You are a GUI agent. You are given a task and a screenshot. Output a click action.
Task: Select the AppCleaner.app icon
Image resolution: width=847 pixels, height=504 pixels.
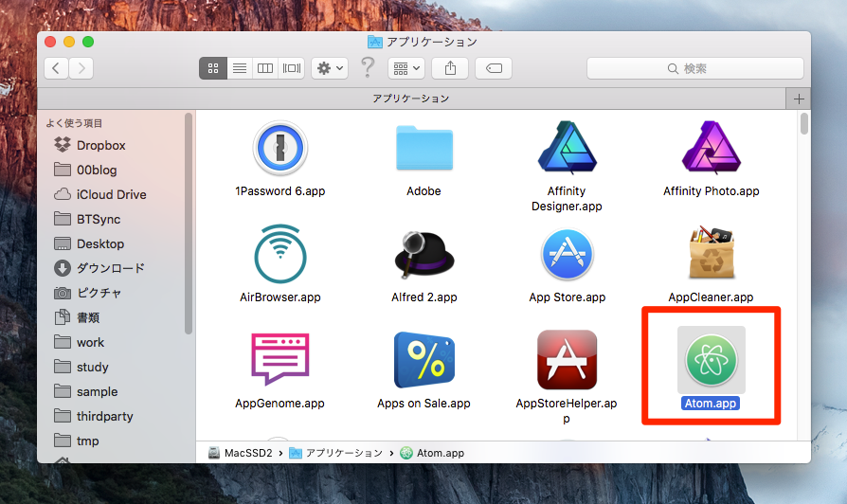pyautogui.click(x=711, y=252)
